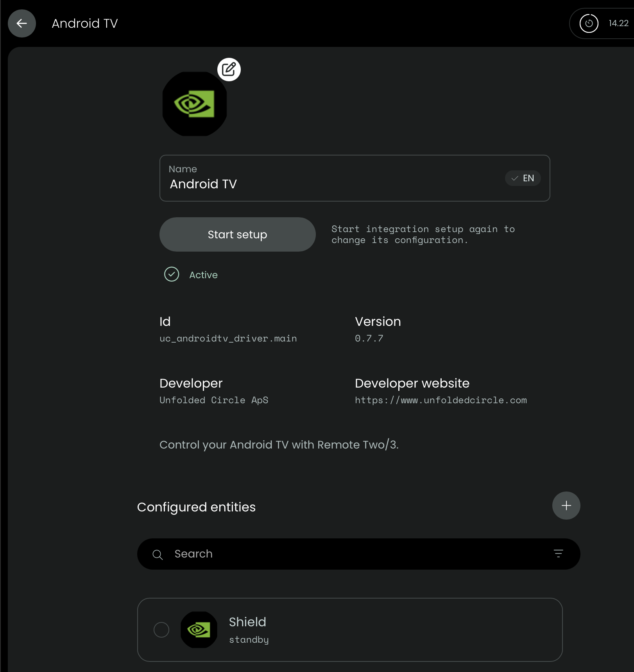The image size is (634, 672).
Task: Click the 14.22 clock display
Action: (x=618, y=23)
